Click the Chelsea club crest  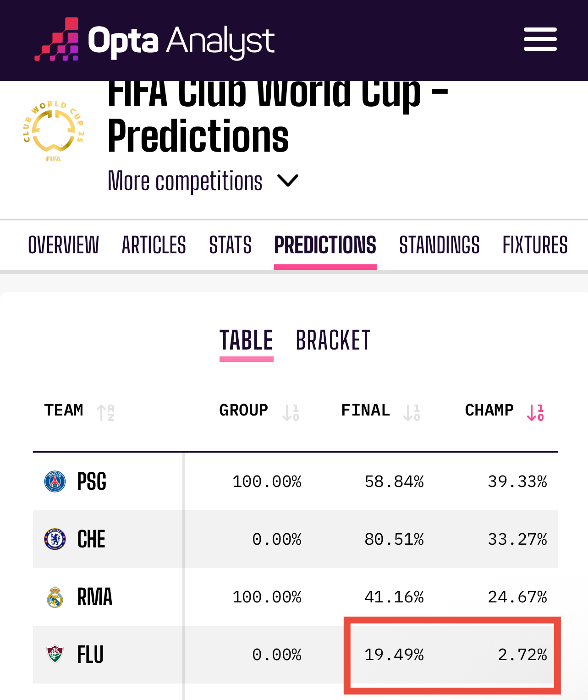pos(55,539)
